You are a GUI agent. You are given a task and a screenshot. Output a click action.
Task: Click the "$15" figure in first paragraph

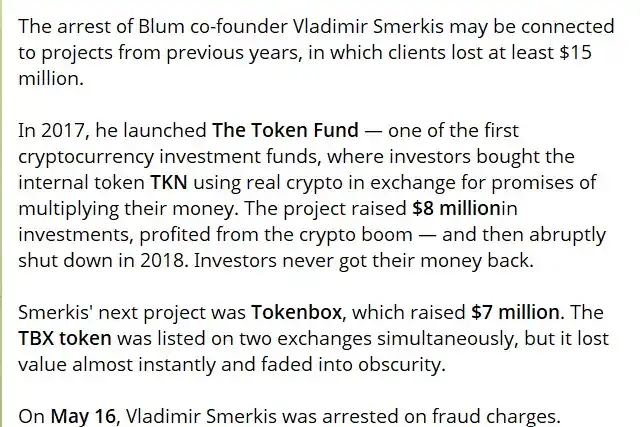point(576,53)
